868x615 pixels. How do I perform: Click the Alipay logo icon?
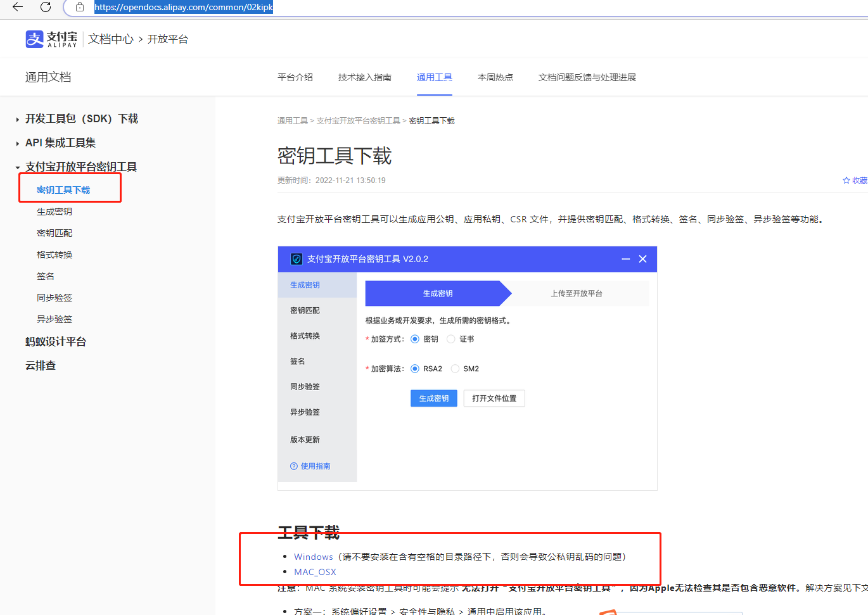click(x=34, y=39)
